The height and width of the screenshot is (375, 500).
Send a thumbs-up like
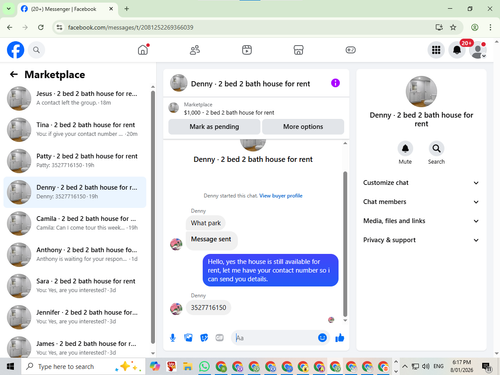340,338
